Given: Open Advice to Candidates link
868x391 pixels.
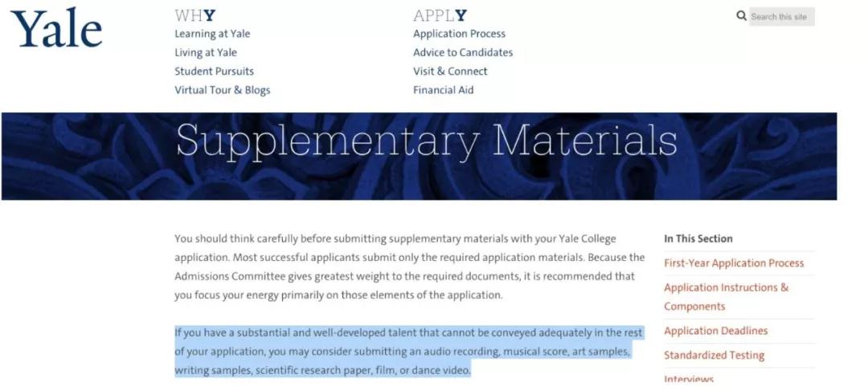Looking at the screenshot, I should pyautogui.click(x=463, y=52).
